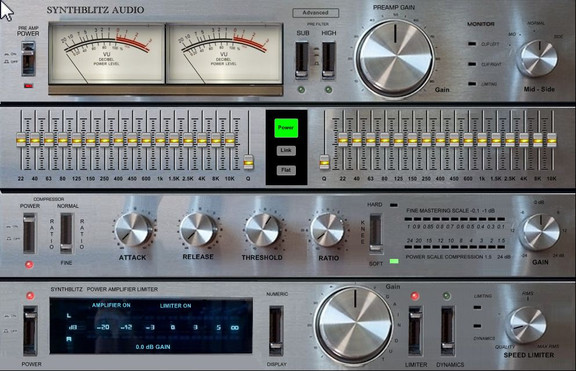The width and height of the screenshot is (576, 371).
Task: Toggle the HIGH pre-filter switch
Action: pos(328,60)
